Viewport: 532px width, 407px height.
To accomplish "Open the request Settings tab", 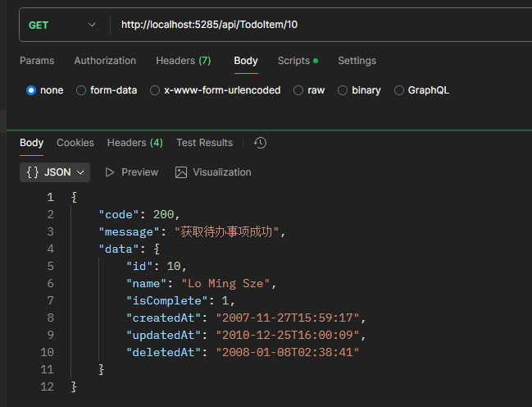I will tap(357, 61).
